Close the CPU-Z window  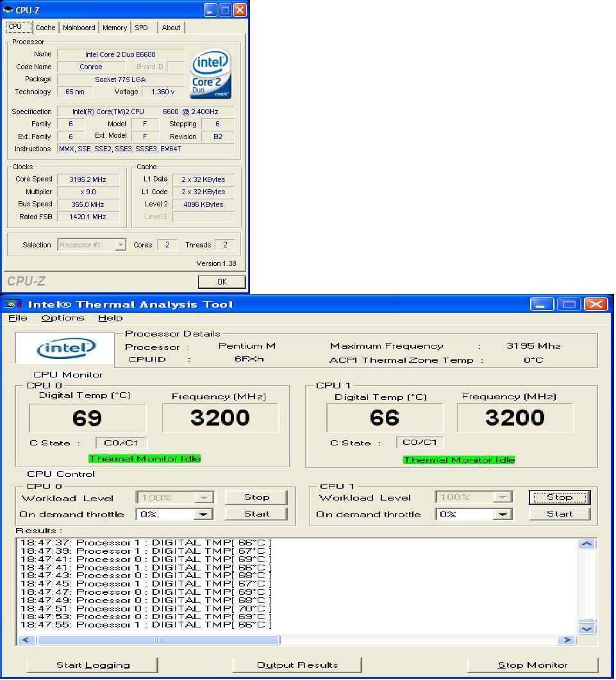[240, 10]
